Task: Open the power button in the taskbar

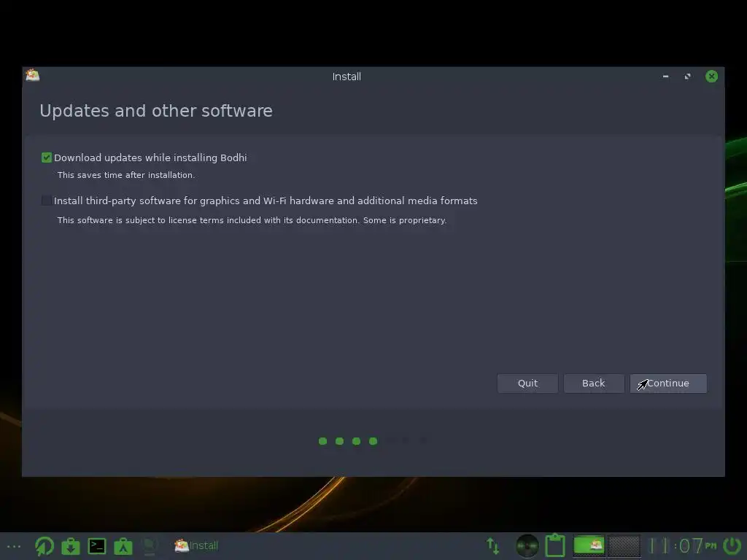Action: [732, 545]
